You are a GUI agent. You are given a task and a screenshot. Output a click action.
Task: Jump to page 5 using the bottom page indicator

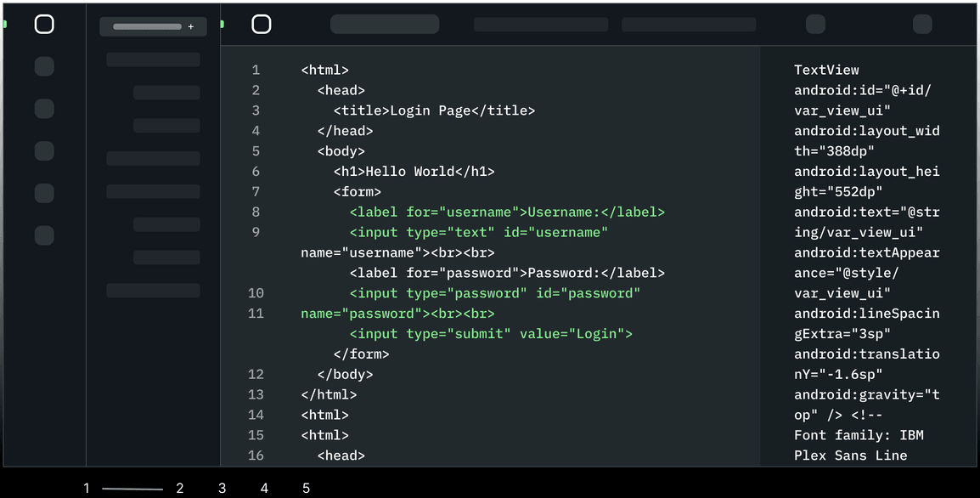pos(306,488)
